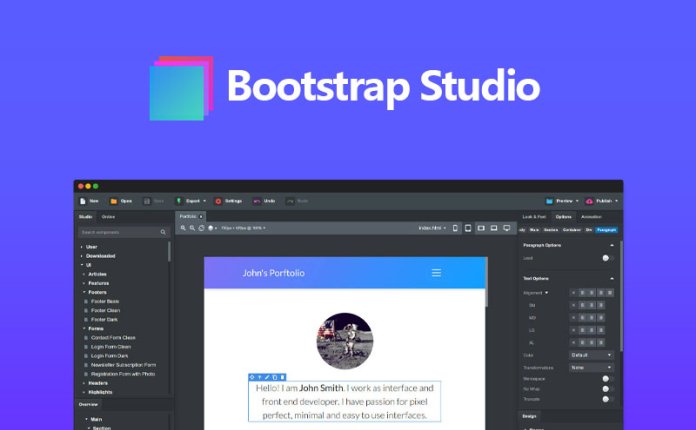This screenshot has height=430, width=696.
Task: Open the Settings gear
Action: 218,201
